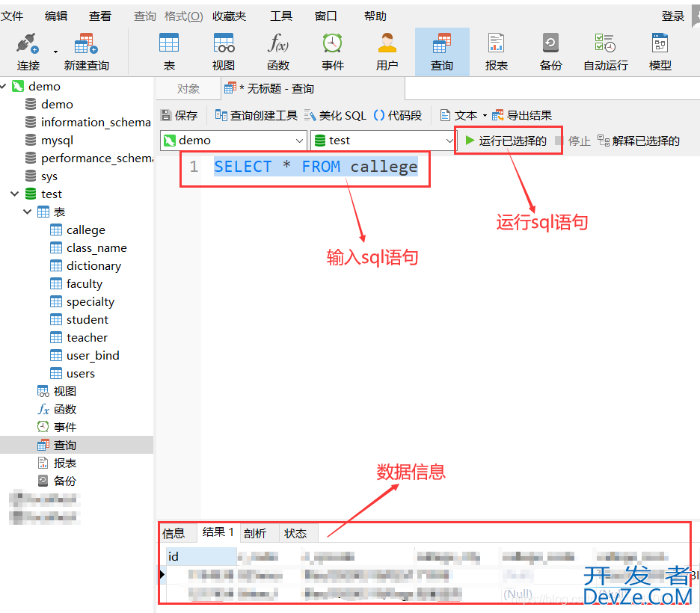Viewport: 700px width, 613px height.
Task: Open the 收藏夹 favorites menu
Action: click(x=229, y=16)
